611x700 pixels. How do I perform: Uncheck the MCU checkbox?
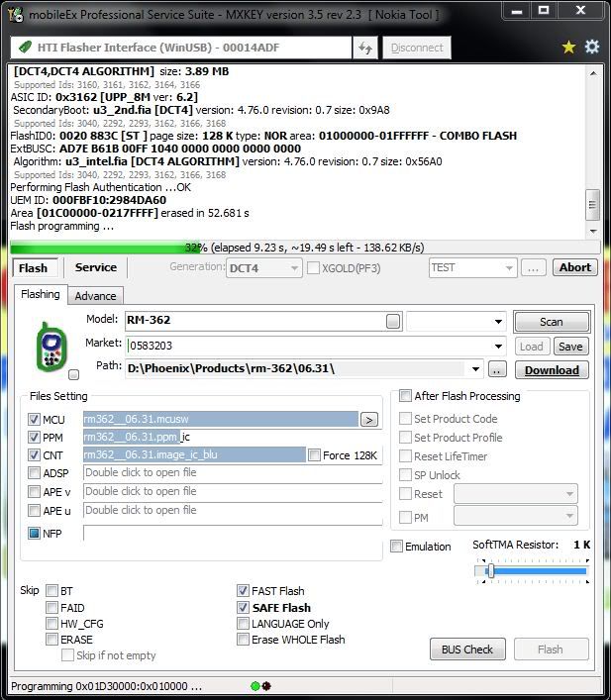click(x=34, y=419)
